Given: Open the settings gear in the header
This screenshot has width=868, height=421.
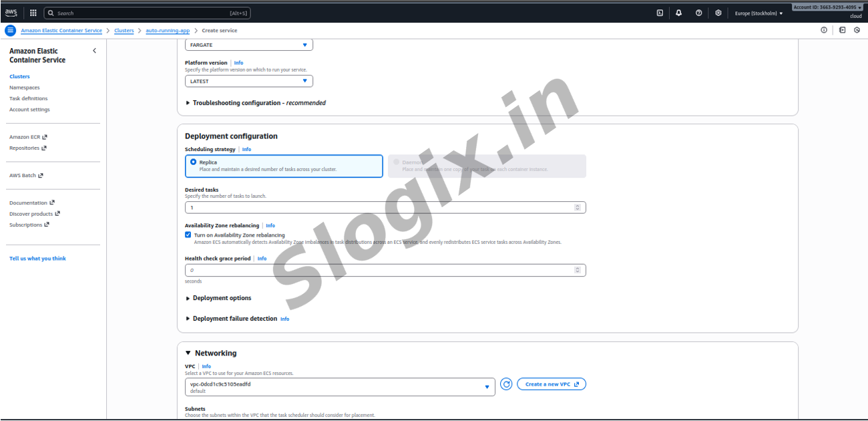Looking at the screenshot, I should [x=718, y=13].
